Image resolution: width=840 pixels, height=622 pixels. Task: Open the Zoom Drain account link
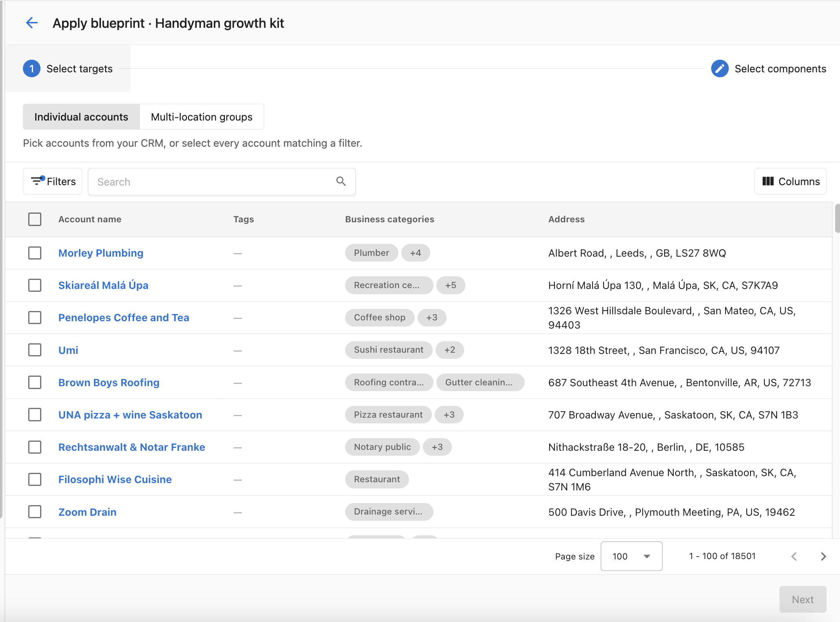88,512
